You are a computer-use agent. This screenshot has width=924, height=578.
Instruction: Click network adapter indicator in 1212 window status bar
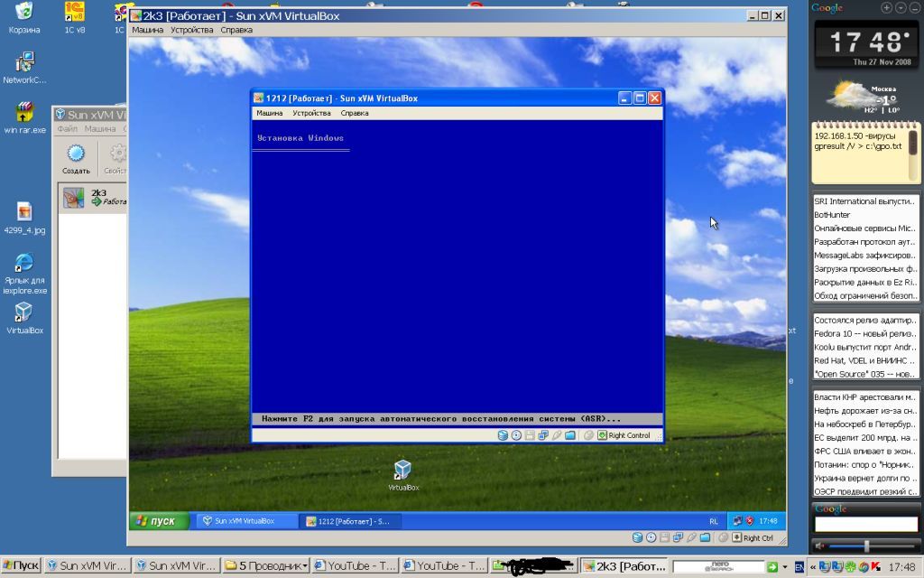click(542, 435)
